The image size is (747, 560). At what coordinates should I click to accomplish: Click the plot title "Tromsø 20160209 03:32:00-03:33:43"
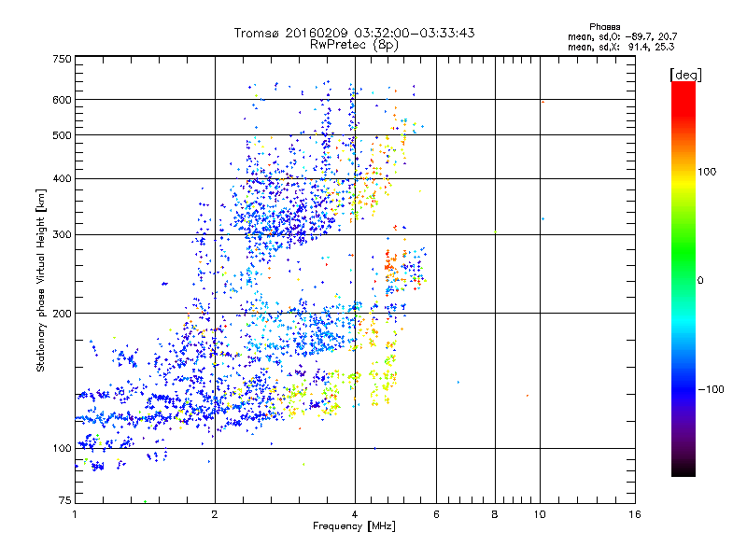tap(354, 33)
